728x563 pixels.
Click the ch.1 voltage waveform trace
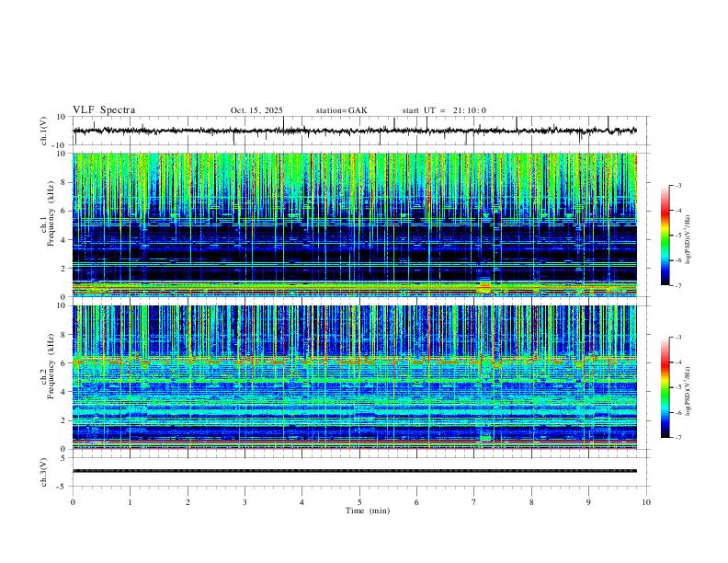[x=355, y=131]
